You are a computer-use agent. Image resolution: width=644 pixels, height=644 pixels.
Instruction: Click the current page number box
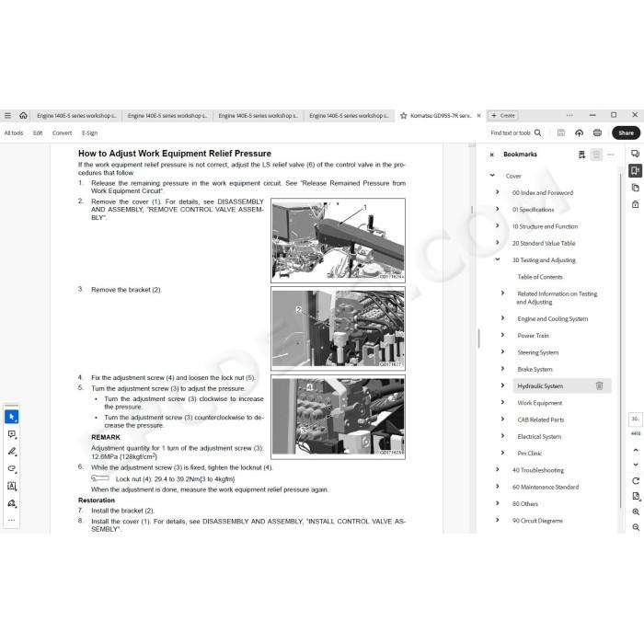(x=635, y=419)
